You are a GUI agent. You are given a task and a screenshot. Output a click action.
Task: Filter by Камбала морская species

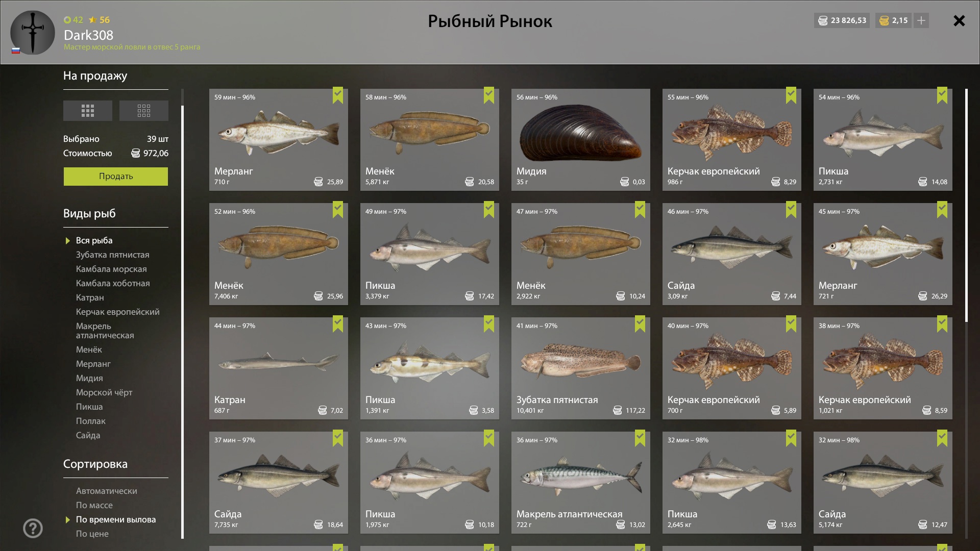pos(111,269)
